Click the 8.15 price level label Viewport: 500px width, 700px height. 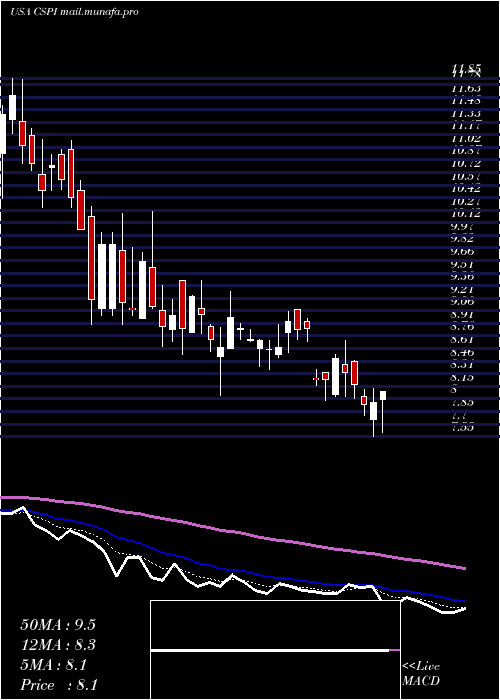point(462,377)
